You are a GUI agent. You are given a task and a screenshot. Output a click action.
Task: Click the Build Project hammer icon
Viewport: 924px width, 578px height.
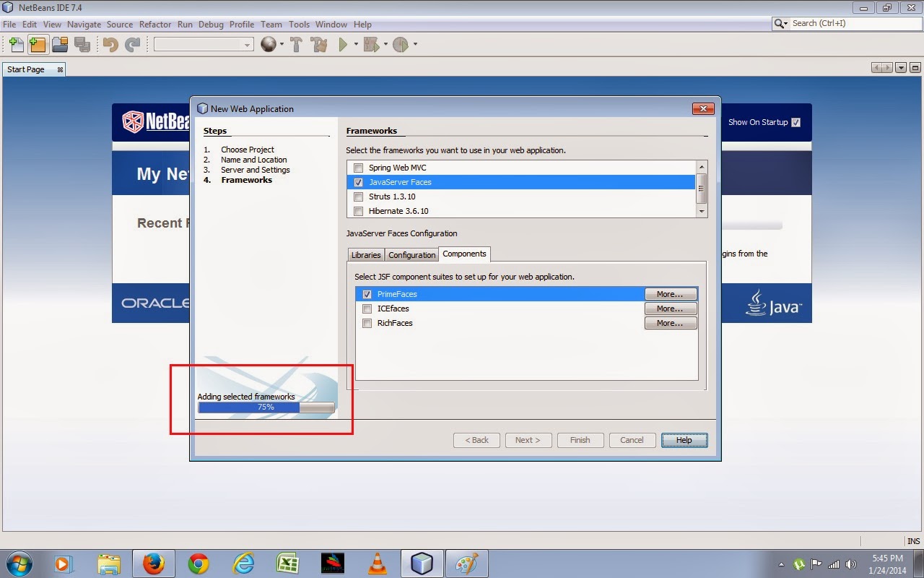296,45
